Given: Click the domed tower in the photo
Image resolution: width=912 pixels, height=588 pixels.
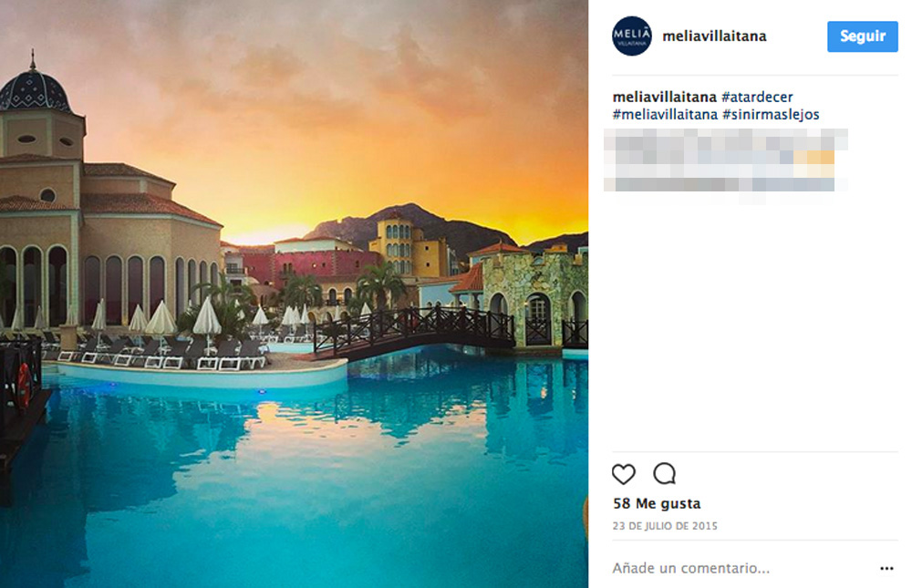Looking at the screenshot, I should (36, 105).
